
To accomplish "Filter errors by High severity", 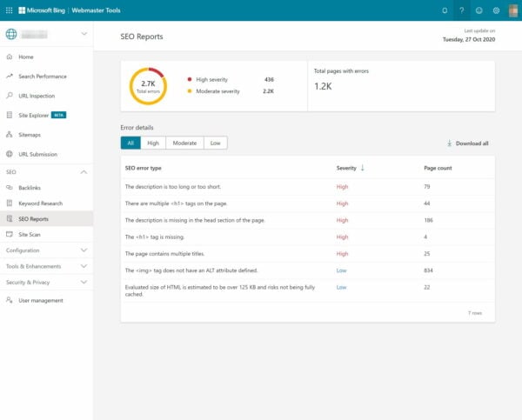I will (153, 143).
